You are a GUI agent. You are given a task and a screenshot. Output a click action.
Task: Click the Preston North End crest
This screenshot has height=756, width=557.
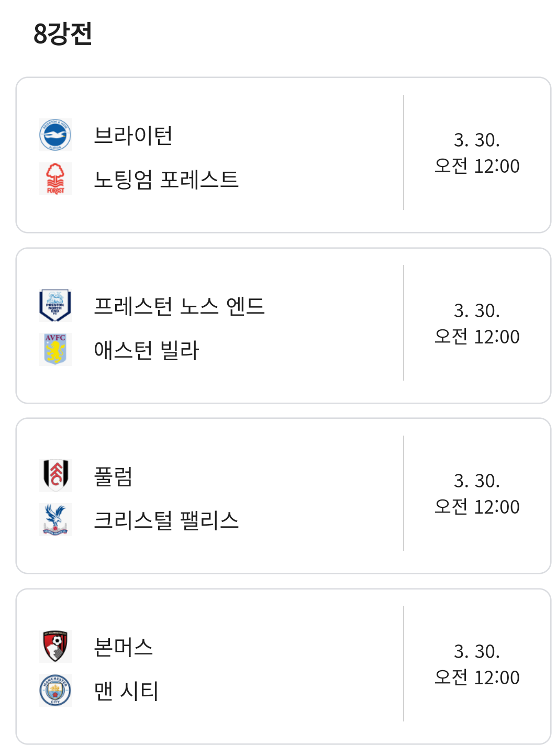[x=55, y=305]
